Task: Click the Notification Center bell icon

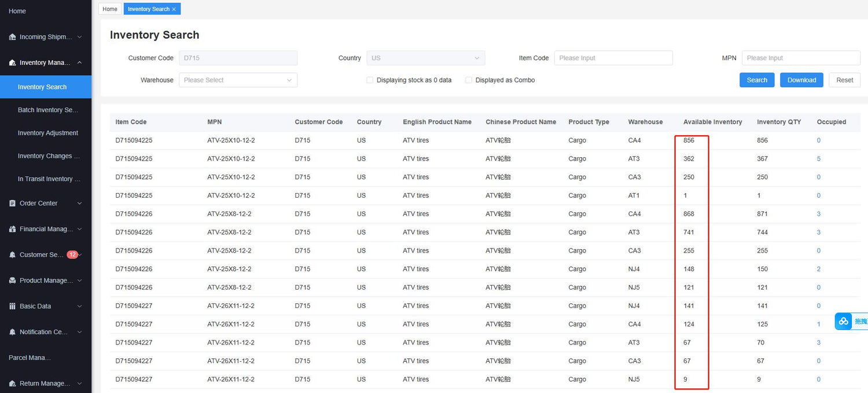Action: coord(13,332)
